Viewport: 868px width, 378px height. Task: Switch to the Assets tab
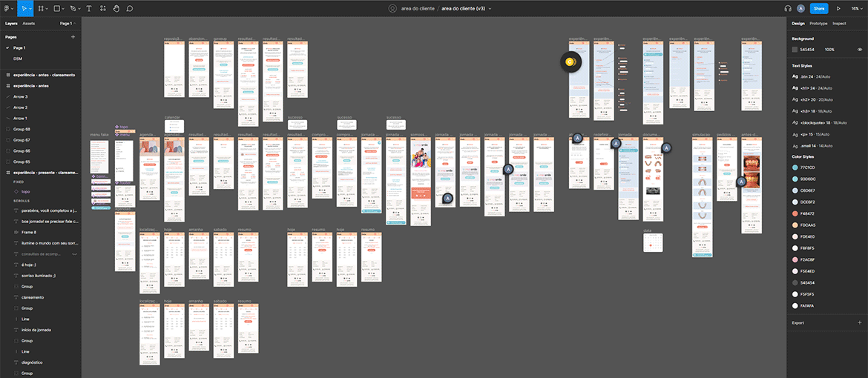click(x=28, y=24)
